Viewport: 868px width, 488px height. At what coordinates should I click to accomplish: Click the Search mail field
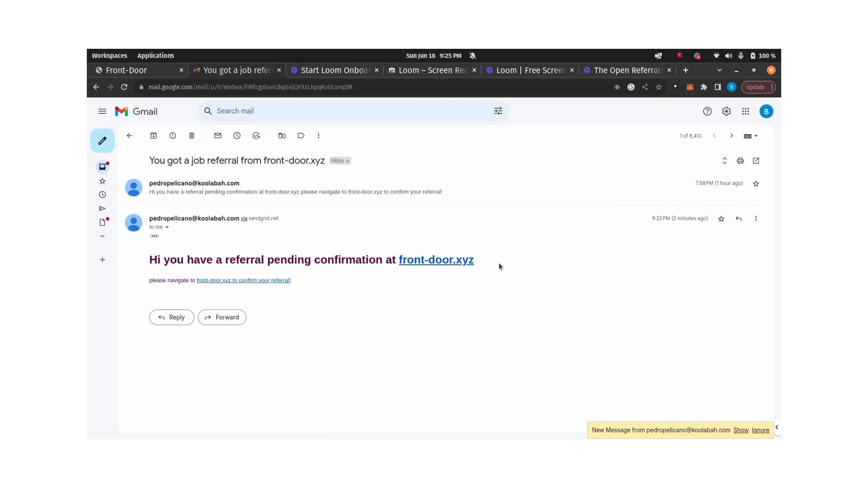354,111
